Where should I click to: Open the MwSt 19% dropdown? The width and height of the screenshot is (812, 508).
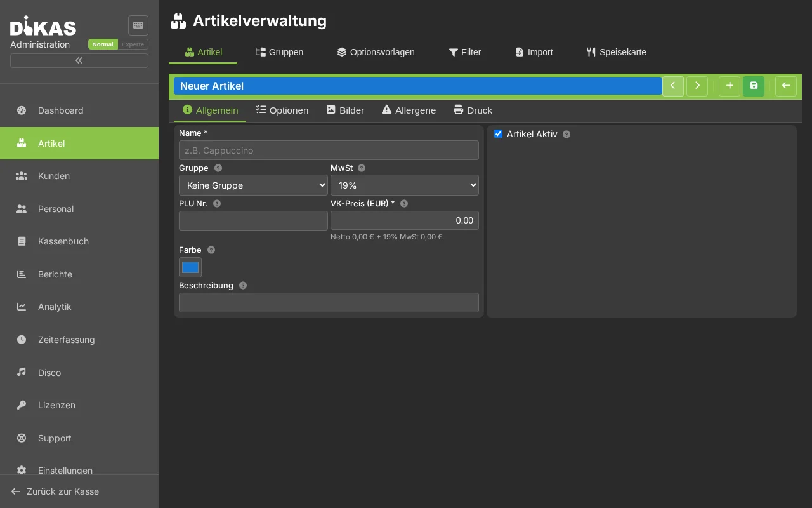click(x=405, y=185)
